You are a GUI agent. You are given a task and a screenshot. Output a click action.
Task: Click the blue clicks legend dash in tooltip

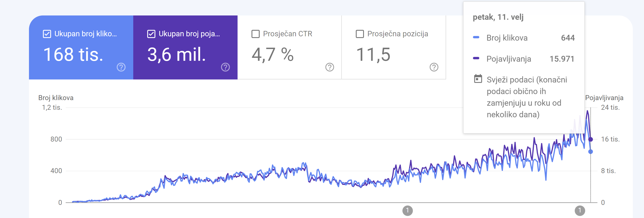tap(476, 37)
